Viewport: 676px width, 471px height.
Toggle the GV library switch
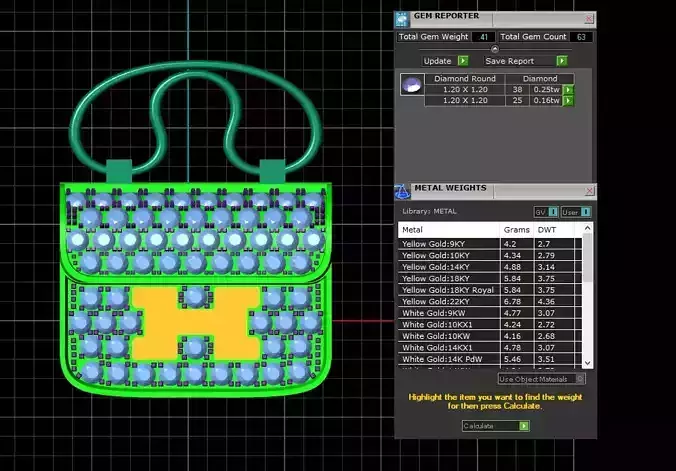tap(545, 212)
